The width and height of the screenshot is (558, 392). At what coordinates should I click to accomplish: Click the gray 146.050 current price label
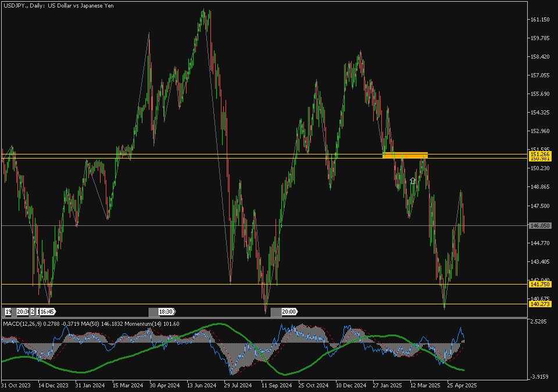point(539,225)
